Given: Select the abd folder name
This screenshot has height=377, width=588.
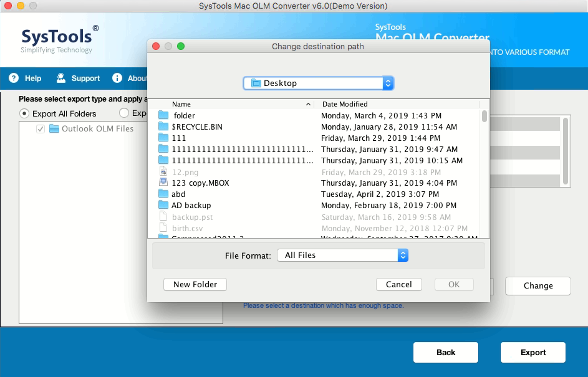Looking at the screenshot, I should point(178,194).
